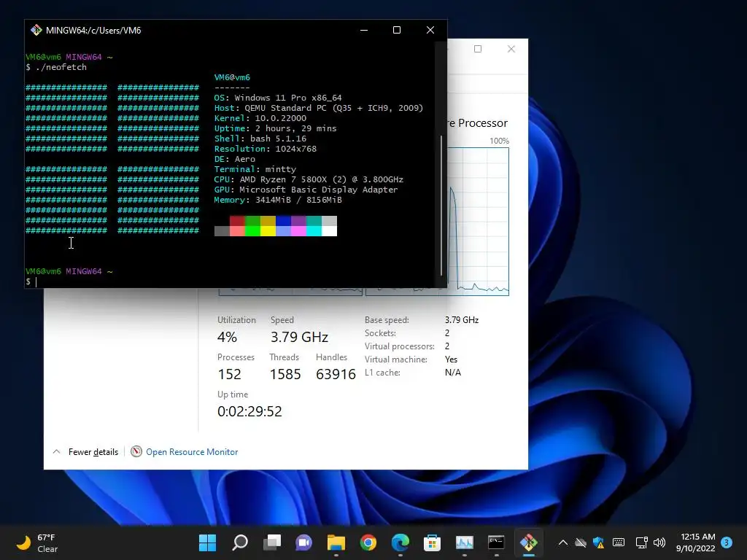Click the 'Sockets:' label in Task Manager

click(380, 333)
